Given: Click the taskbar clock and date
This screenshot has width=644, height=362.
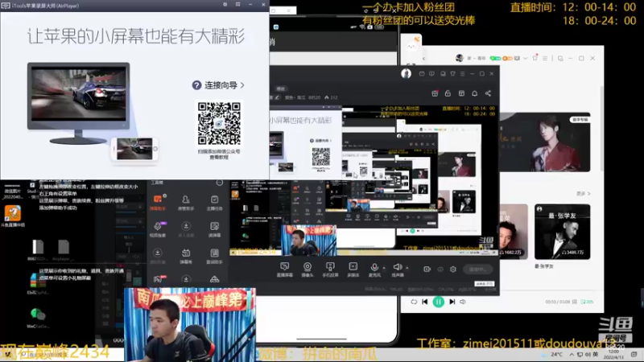Looking at the screenshot, I should pos(613,354).
